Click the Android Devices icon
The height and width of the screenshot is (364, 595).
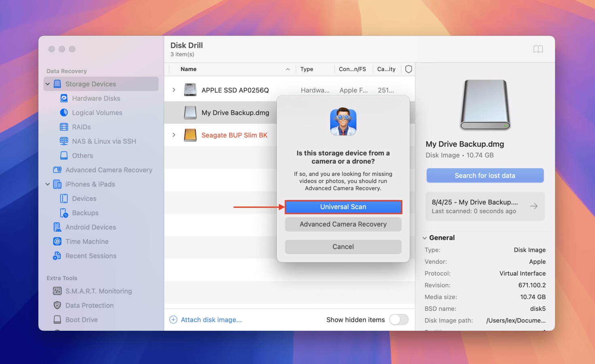coord(57,227)
